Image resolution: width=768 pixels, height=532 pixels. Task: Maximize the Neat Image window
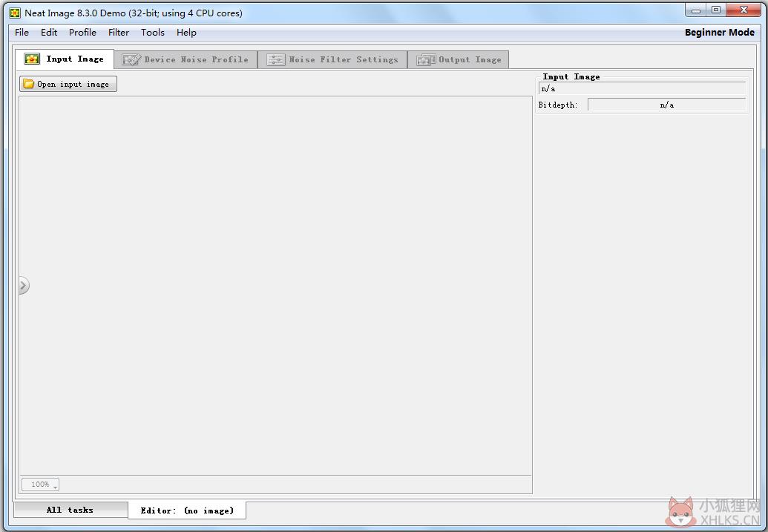716,10
